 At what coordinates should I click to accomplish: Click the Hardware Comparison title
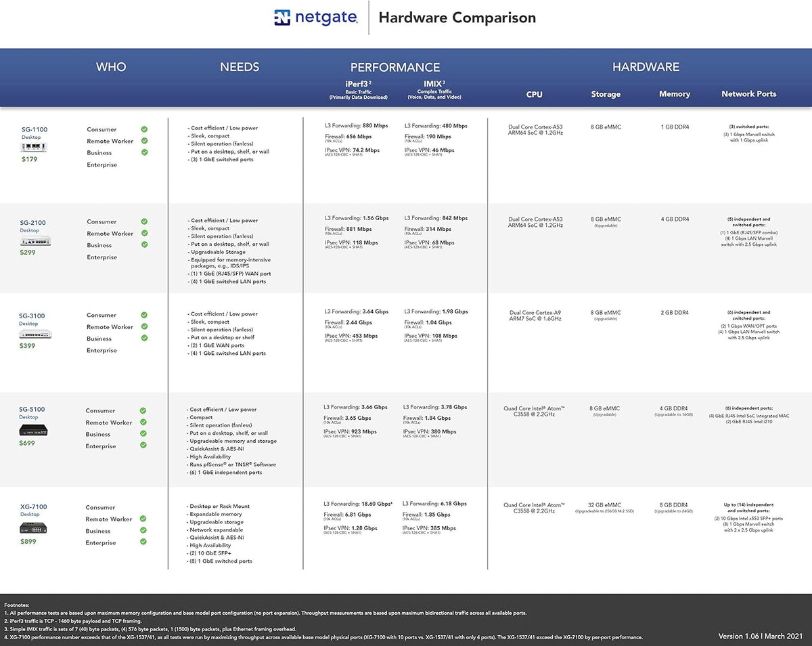point(457,18)
